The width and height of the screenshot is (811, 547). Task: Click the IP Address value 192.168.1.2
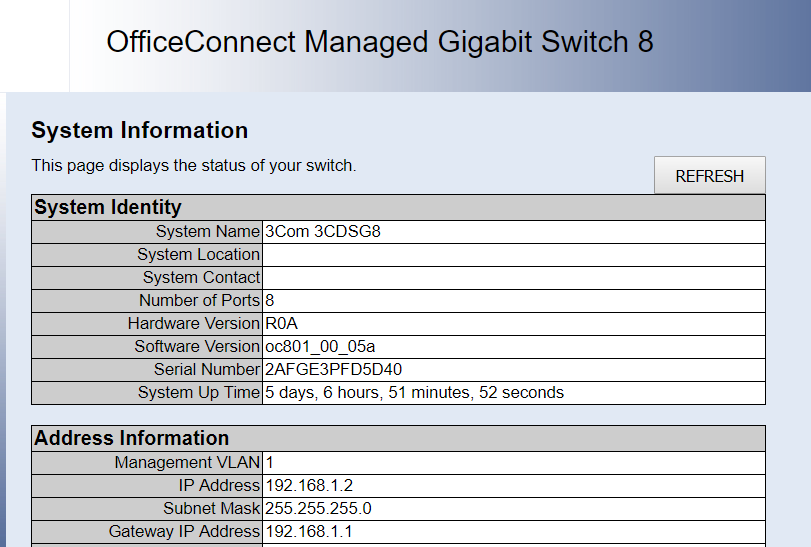pyautogui.click(x=309, y=485)
